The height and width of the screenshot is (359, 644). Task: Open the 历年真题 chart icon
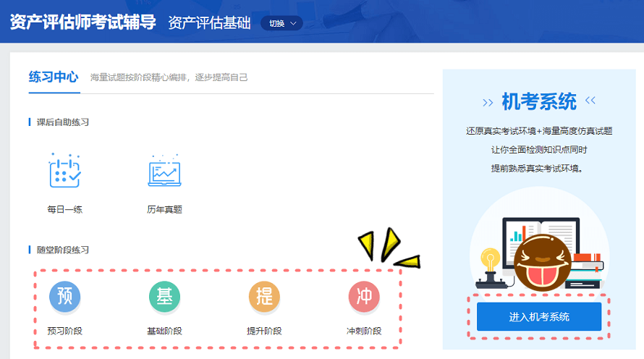(x=164, y=171)
